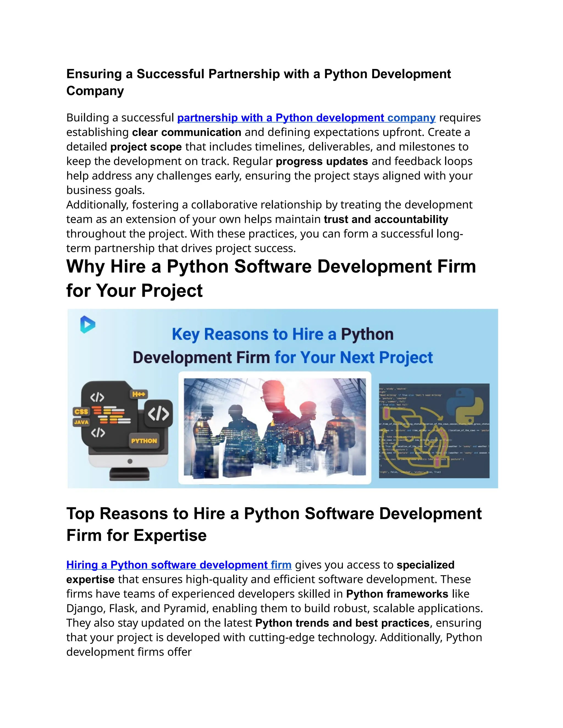The height and width of the screenshot is (728, 563).
Task: Click the Python code screenshot image
Action: pos(434,431)
